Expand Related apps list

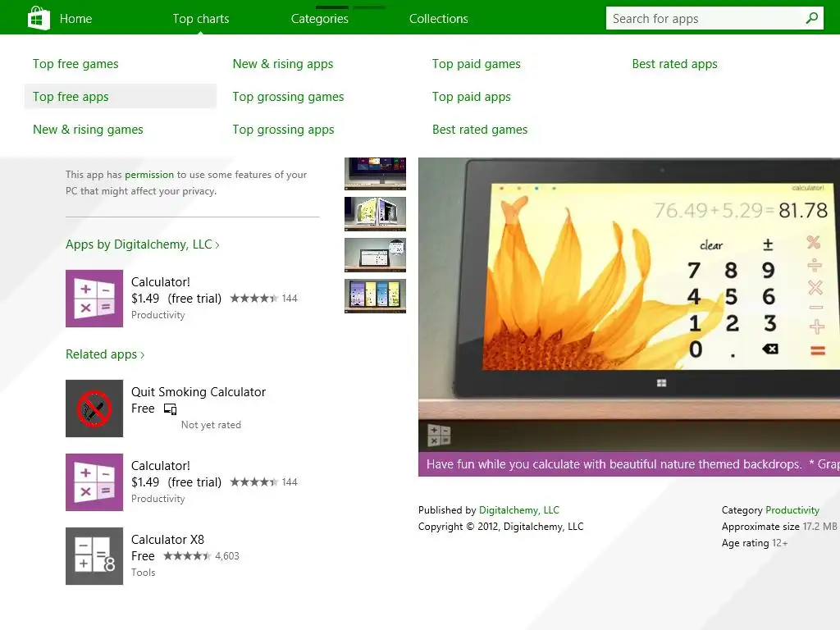105,354
